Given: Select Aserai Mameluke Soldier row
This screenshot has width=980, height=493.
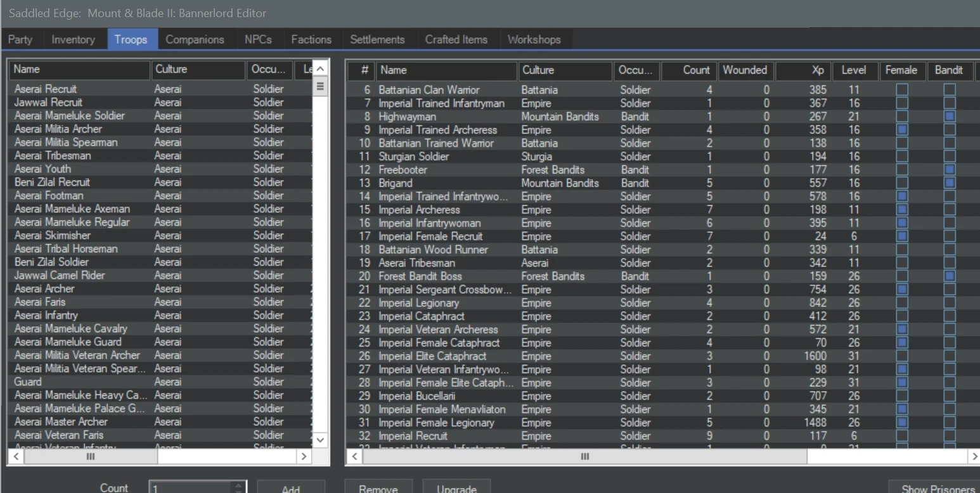Looking at the screenshot, I should (160, 116).
